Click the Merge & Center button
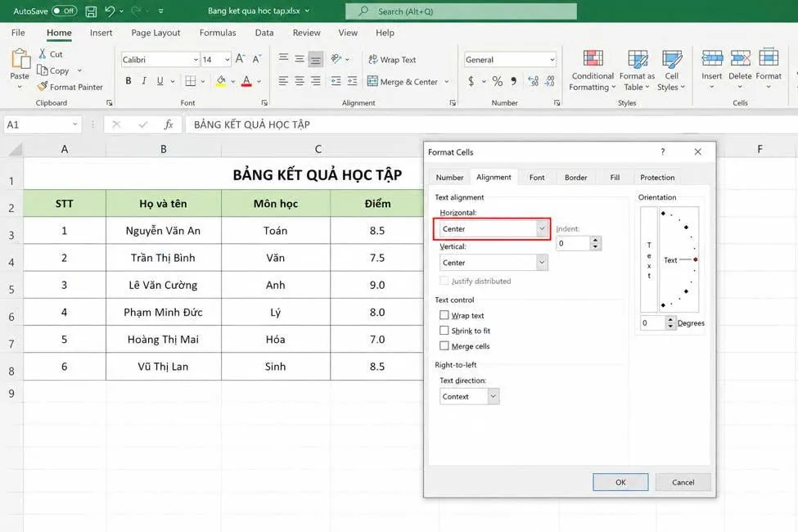This screenshot has height=532, width=798. [403, 82]
